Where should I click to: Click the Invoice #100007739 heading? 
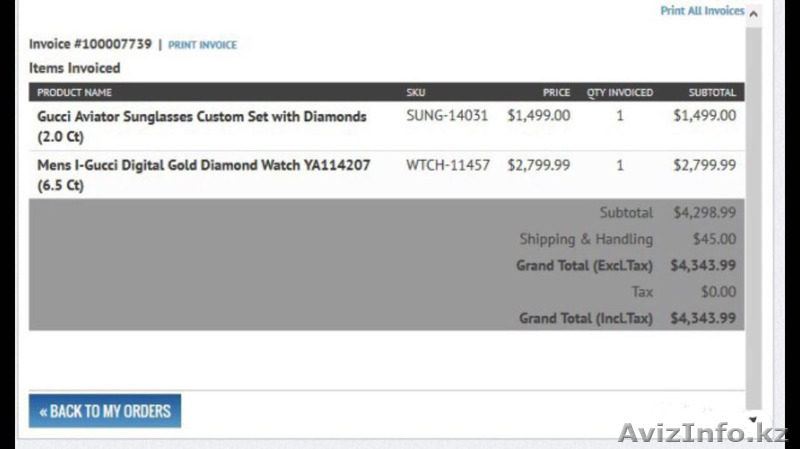(x=90, y=44)
